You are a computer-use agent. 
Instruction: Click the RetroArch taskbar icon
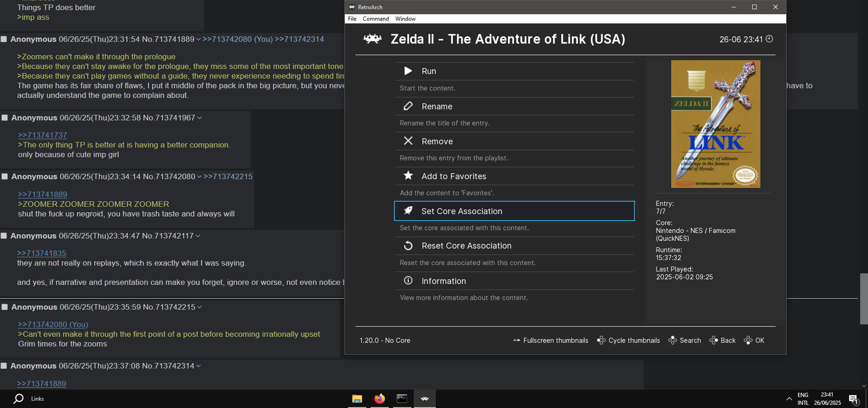(x=425, y=399)
